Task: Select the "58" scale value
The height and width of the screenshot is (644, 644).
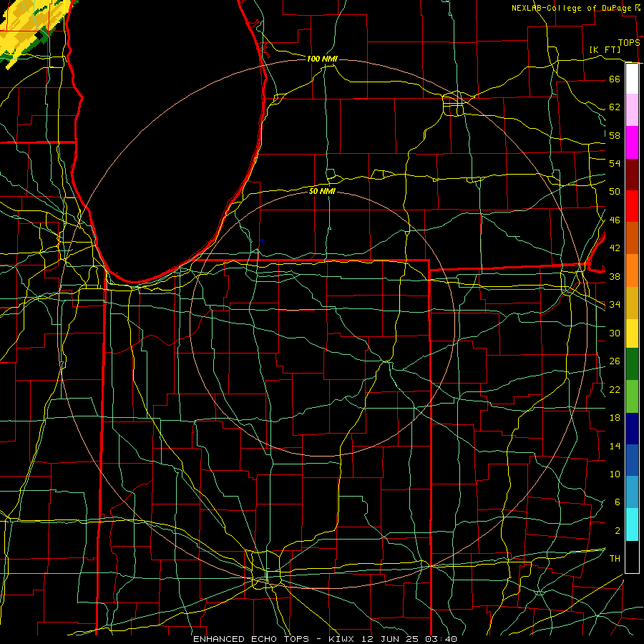Action: tap(615, 135)
